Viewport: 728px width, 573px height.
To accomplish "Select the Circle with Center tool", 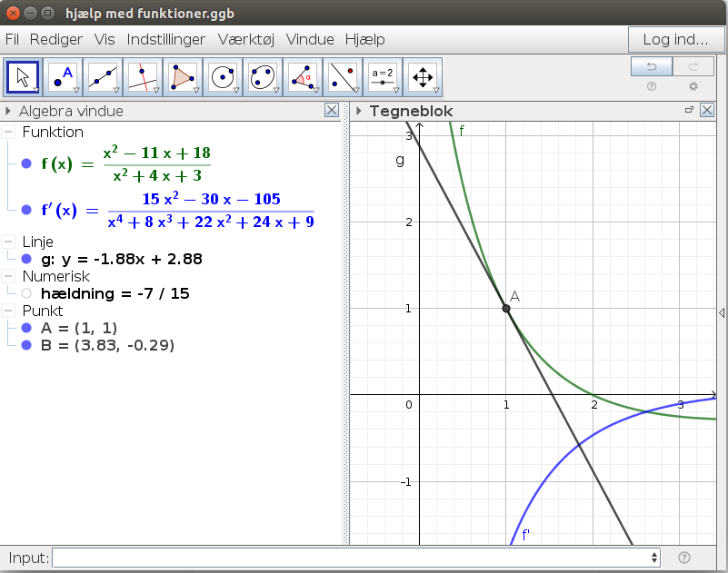I will [x=223, y=77].
